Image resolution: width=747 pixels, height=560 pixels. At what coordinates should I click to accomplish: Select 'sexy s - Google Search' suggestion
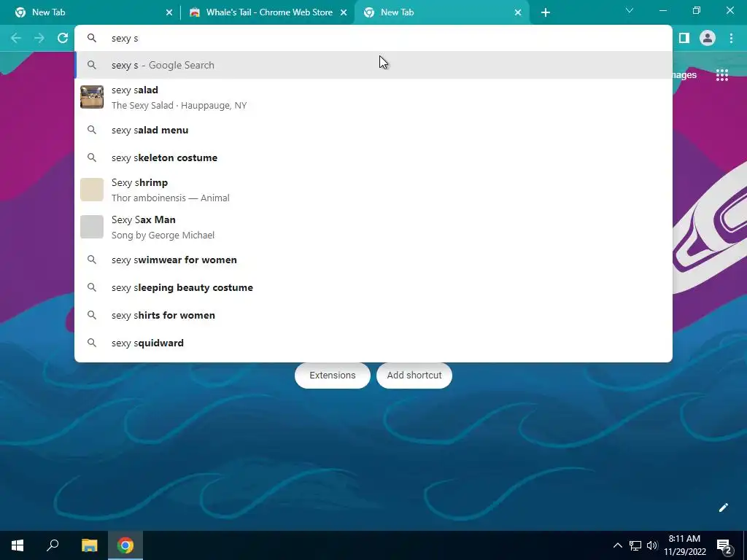point(373,65)
